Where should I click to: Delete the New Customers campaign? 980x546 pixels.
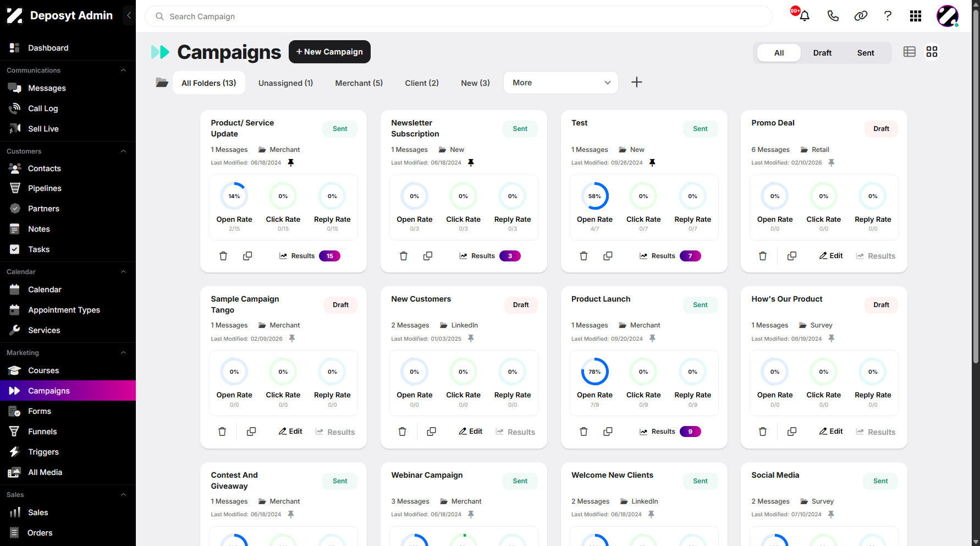[403, 432]
